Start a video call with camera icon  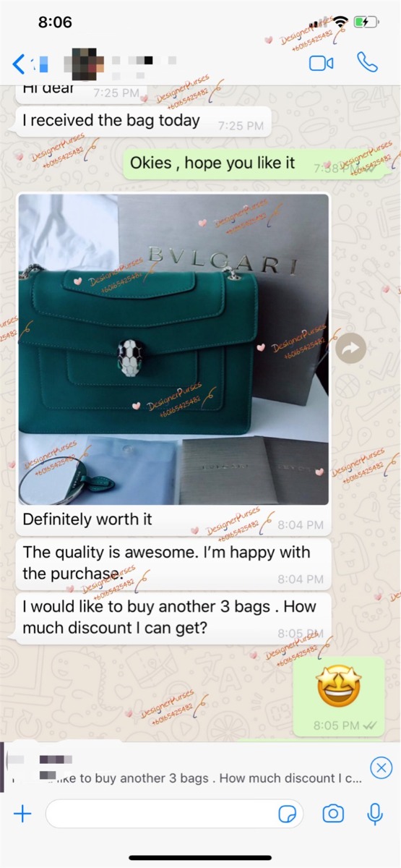(x=321, y=64)
